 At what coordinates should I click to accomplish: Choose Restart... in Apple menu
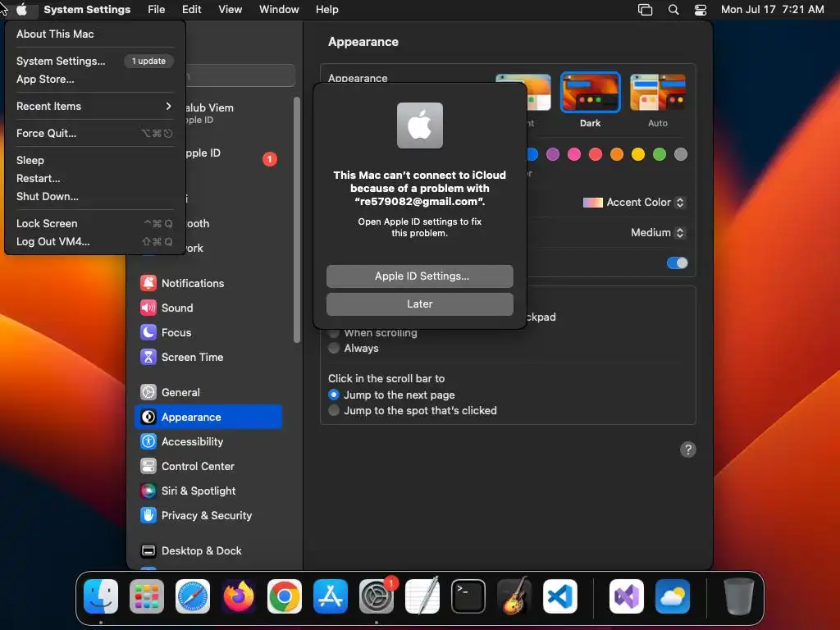pyautogui.click(x=94, y=179)
